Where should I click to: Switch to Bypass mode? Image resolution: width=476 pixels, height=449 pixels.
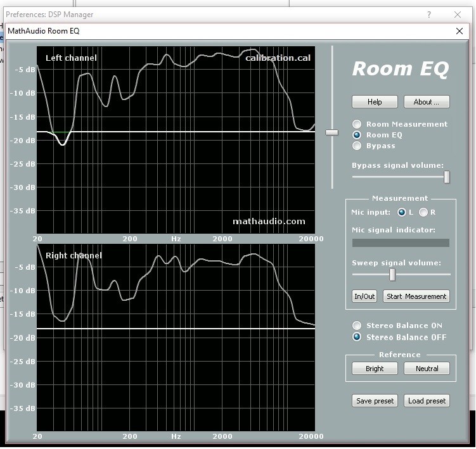click(x=357, y=146)
